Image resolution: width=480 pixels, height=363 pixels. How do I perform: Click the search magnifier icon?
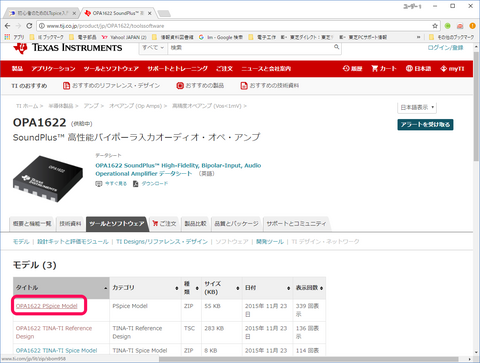[337, 47]
